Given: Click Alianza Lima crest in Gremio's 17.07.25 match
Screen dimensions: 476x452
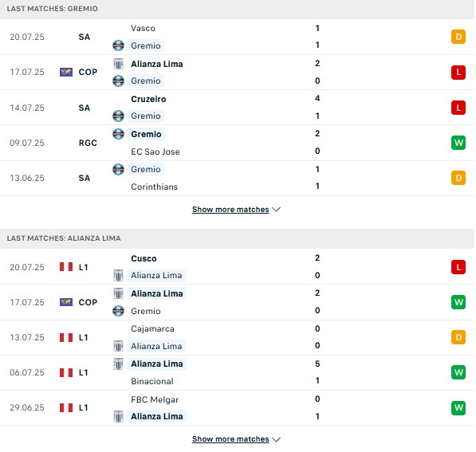Looking at the screenshot, I should coord(118,64).
